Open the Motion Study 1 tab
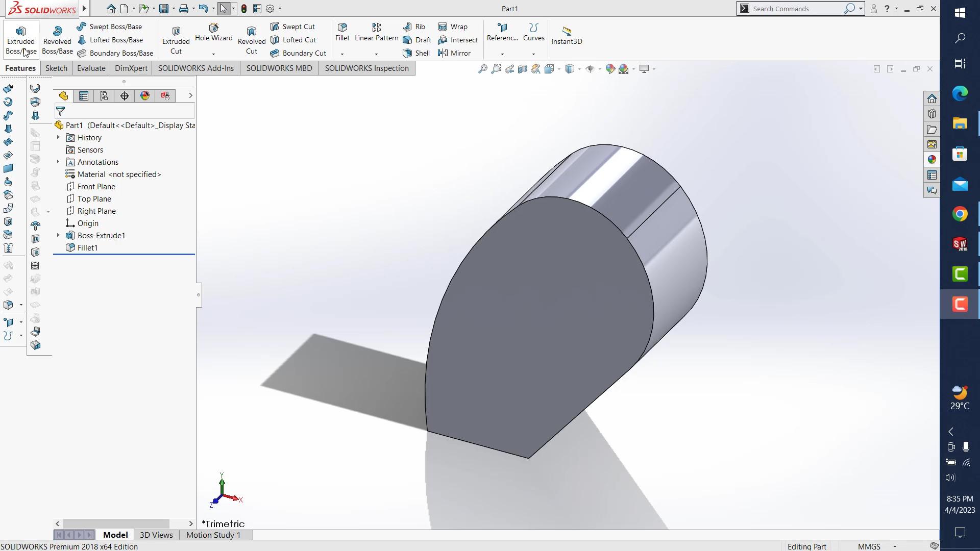This screenshot has height=551, width=980. pyautogui.click(x=213, y=535)
